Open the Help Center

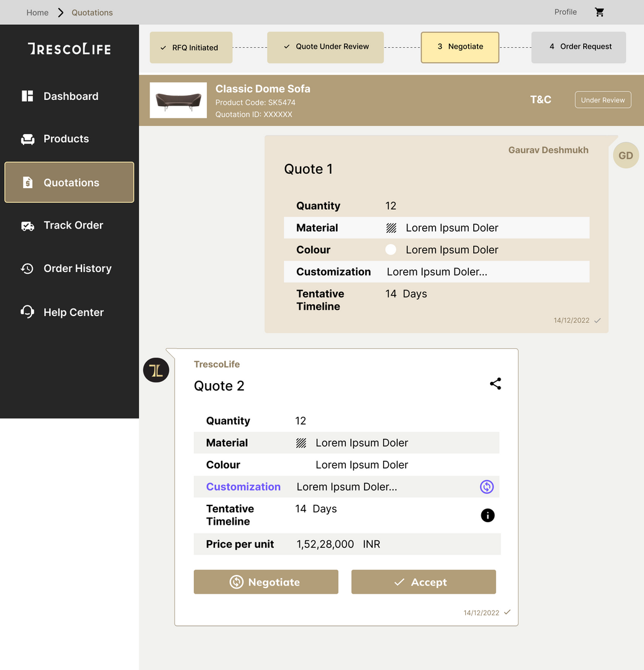coord(73,312)
